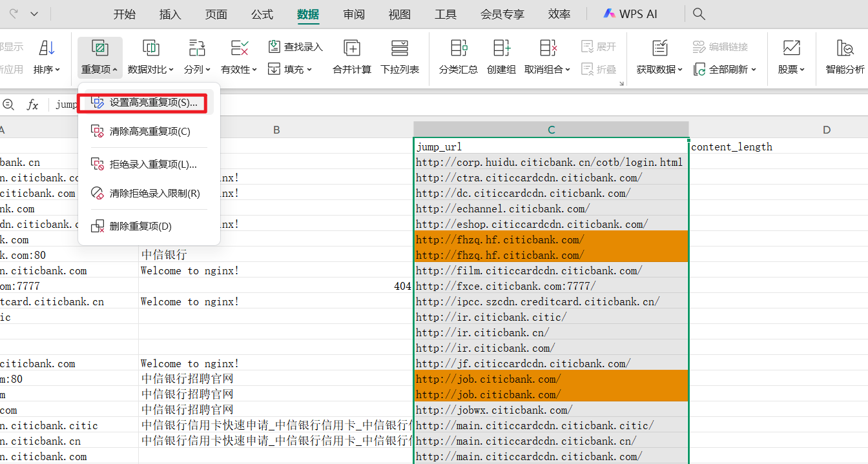Viewport: 868px width, 464px height.
Task: Click cell http://jobwx.citicbank.com/
Action: coord(551,410)
